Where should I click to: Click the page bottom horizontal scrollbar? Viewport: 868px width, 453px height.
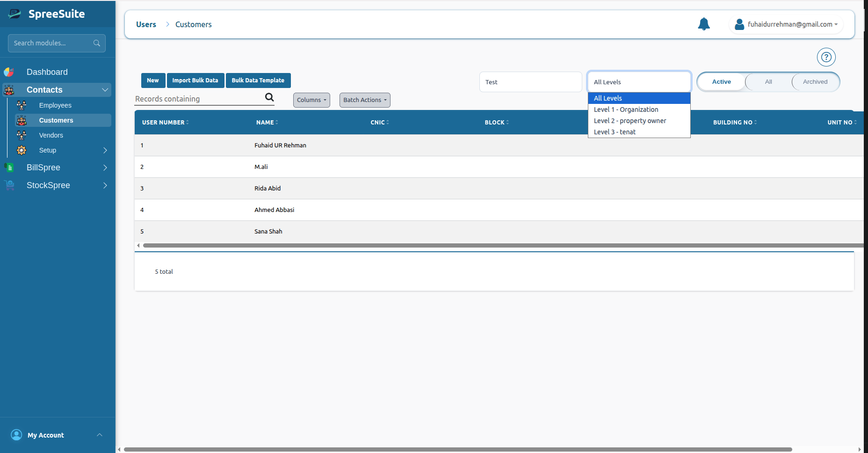pyautogui.click(x=458, y=449)
